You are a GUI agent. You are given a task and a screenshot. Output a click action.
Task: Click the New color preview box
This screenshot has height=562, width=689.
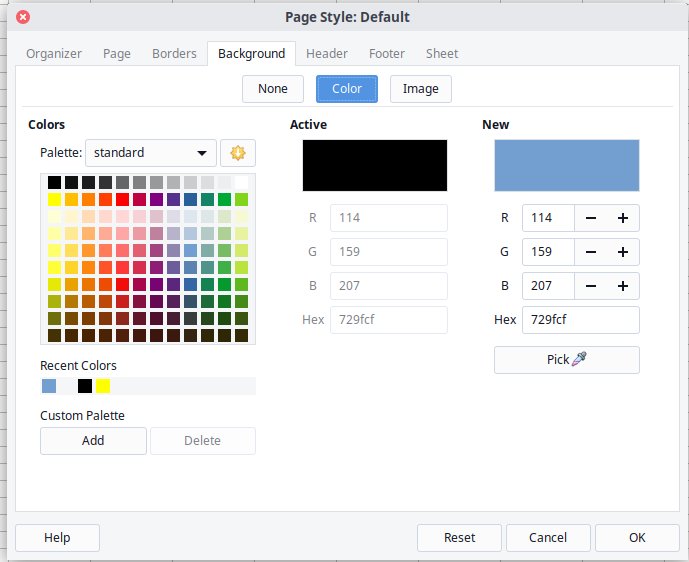point(567,166)
